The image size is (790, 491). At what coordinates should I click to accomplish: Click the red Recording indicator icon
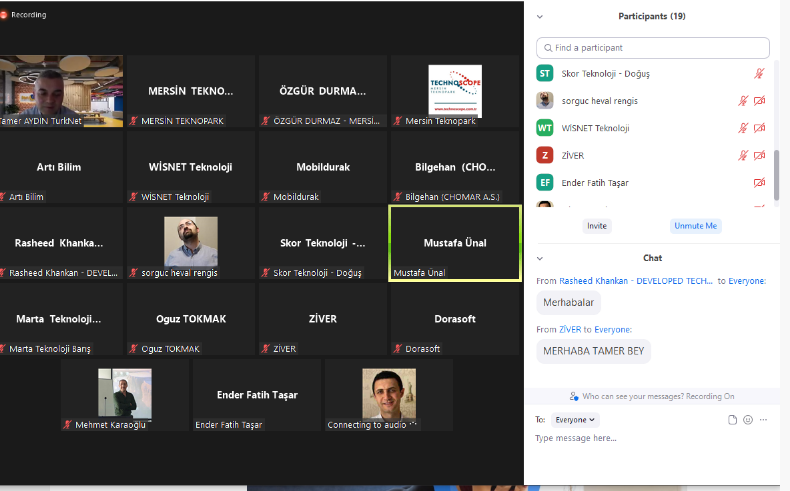[x=4, y=15]
